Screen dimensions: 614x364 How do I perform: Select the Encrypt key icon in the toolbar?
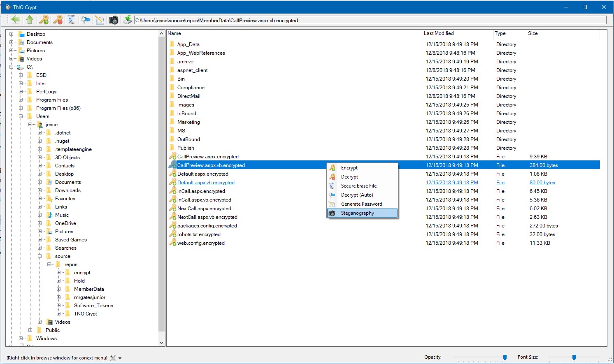[x=43, y=19]
